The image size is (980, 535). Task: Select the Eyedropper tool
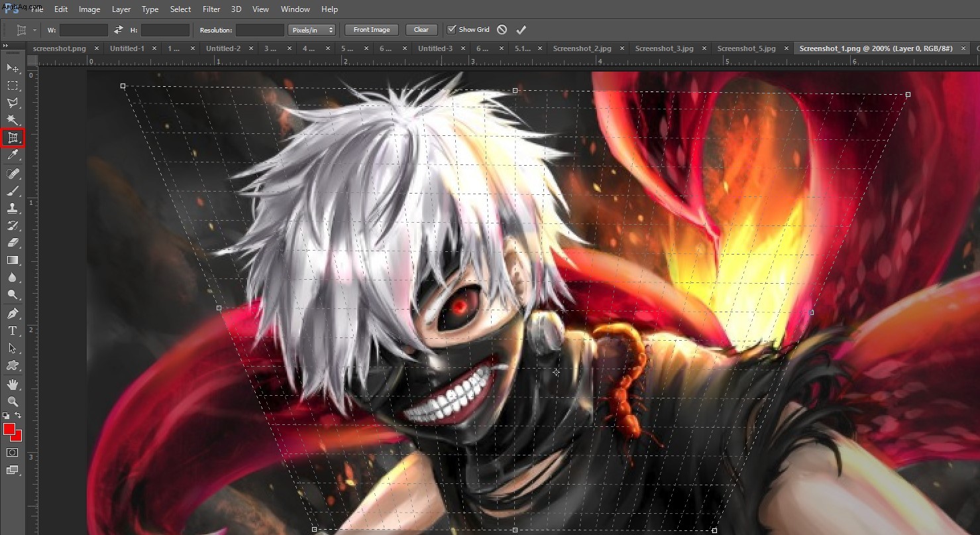13,155
